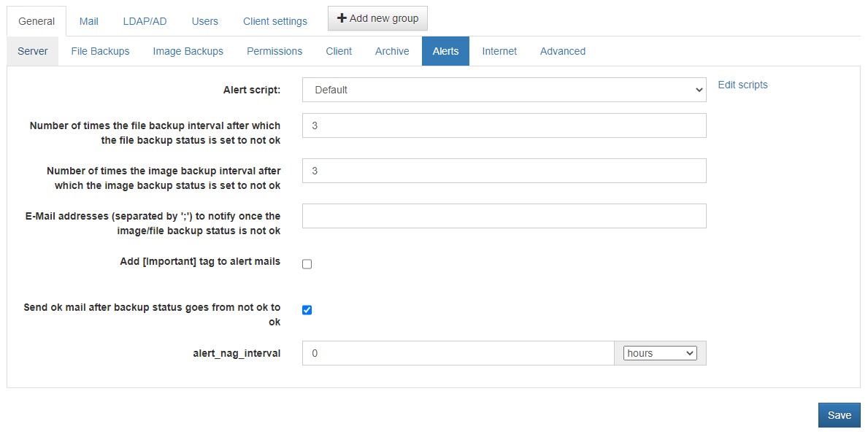Select the Archive sub-tab
This screenshot has height=437, width=868.
(392, 52)
